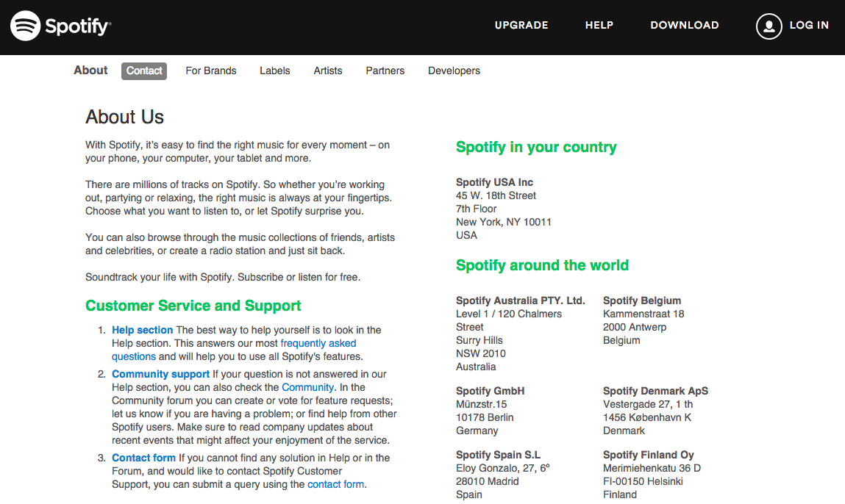Select the Contact tab
Screen dimensions: 845x504
[x=144, y=71]
